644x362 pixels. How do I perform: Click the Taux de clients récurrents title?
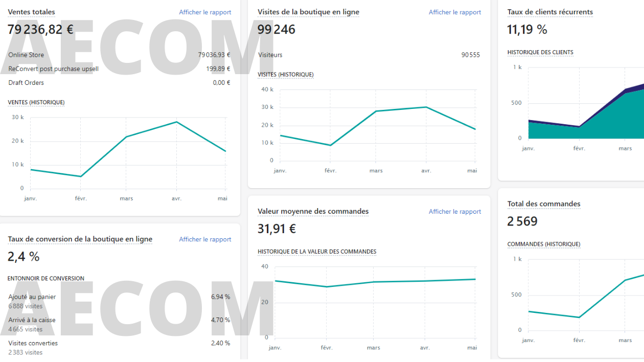pyautogui.click(x=550, y=12)
